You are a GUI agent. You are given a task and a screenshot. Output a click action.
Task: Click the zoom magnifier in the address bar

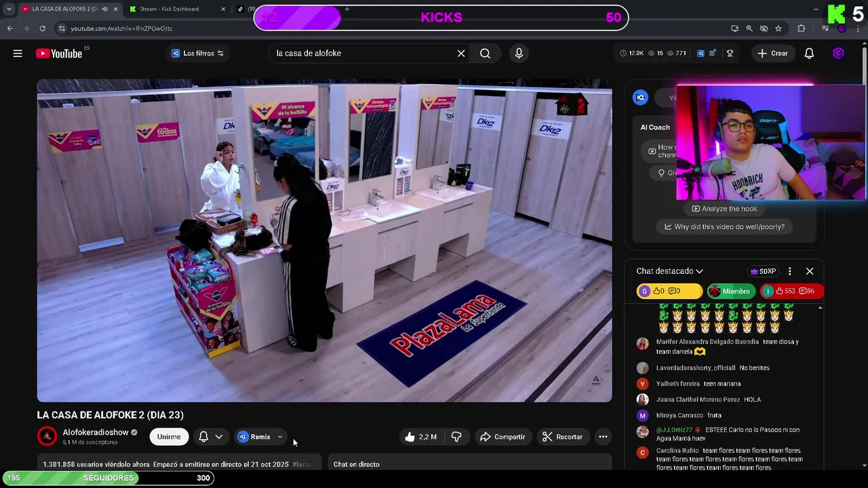click(749, 28)
